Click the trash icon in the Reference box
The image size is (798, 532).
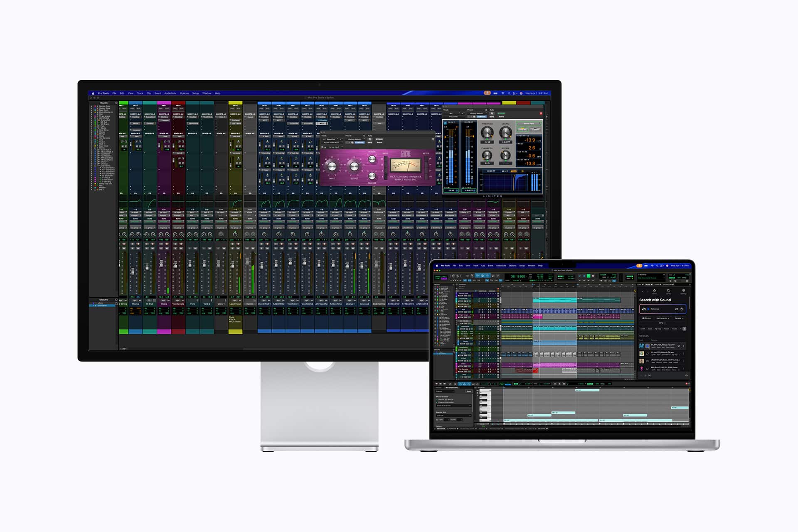tap(682, 309)
